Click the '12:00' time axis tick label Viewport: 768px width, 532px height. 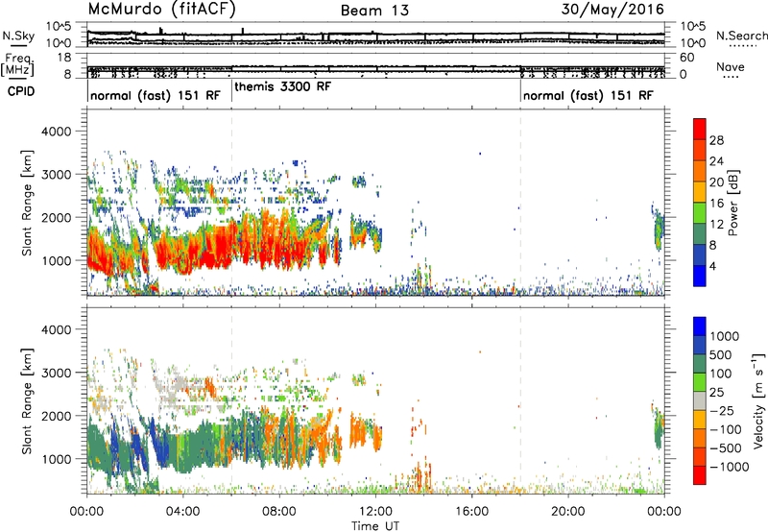[x=375, y=512]
